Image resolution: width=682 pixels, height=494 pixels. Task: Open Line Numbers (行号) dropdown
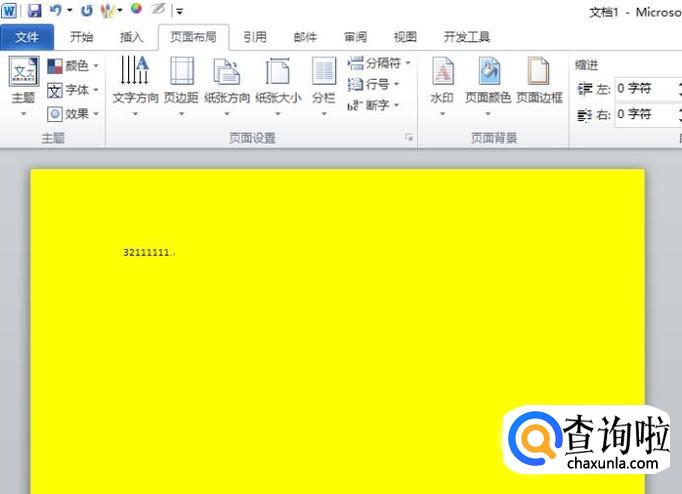pos(374,84)
